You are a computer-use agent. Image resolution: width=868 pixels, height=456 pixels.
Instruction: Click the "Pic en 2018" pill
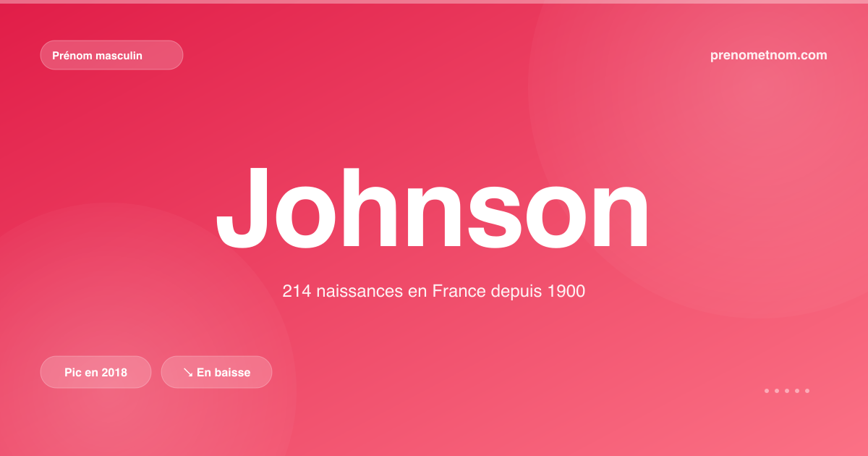95,372
